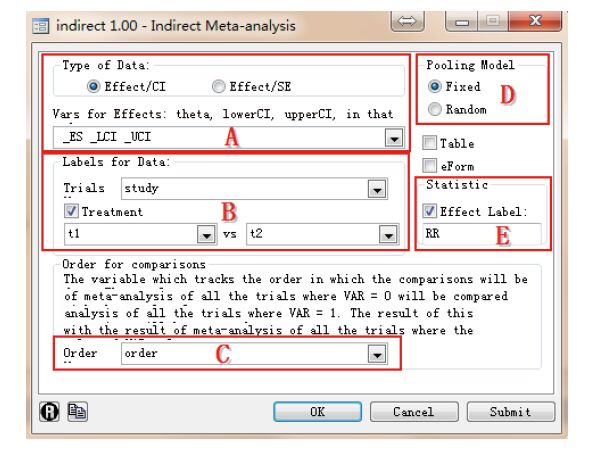The width and height of the screenshot is (590, 449).
Task: Select the Effect/CI radio button
Action: [x=93, y=87]
